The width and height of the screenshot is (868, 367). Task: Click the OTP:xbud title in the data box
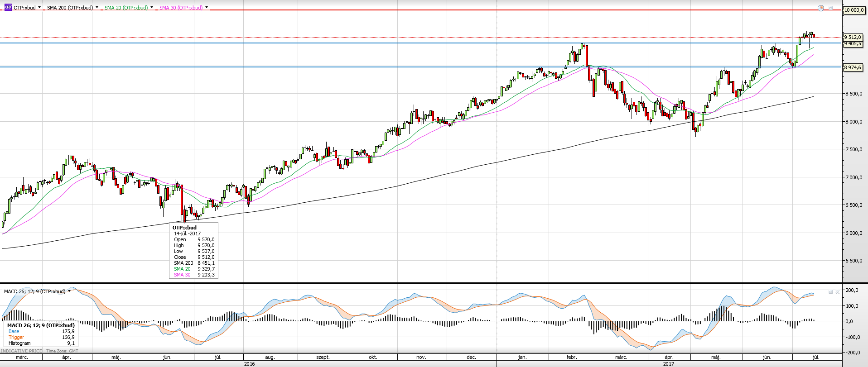(184, 228)
